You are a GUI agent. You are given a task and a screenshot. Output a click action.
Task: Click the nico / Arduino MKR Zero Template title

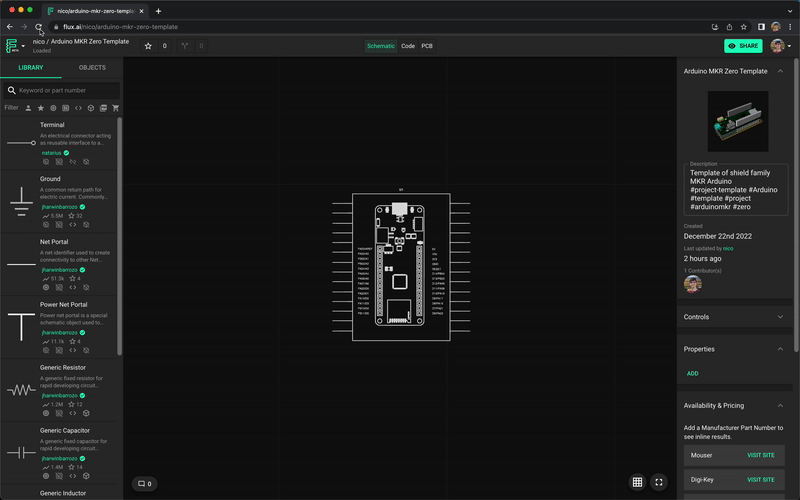point(81,42)
